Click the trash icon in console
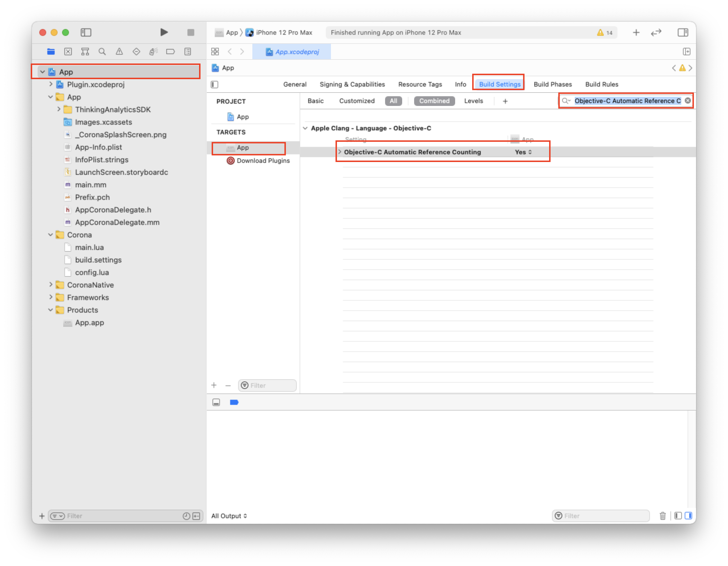 click(662, 516)
